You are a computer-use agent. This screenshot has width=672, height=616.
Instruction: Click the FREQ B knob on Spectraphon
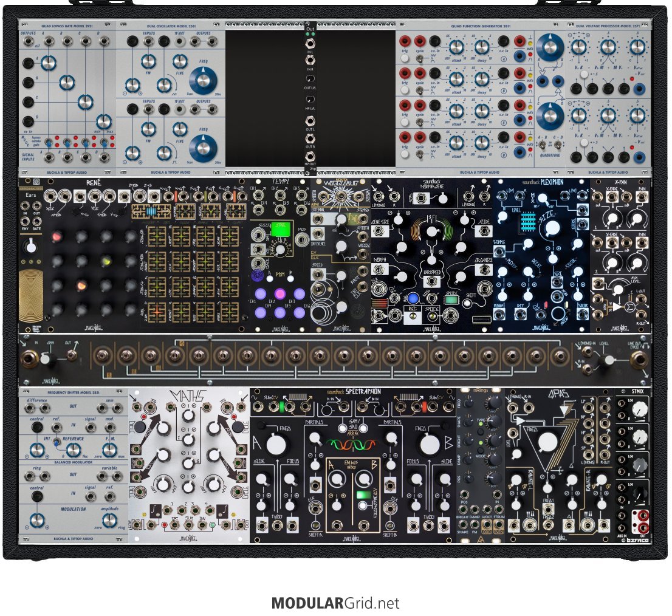[429, 445]
